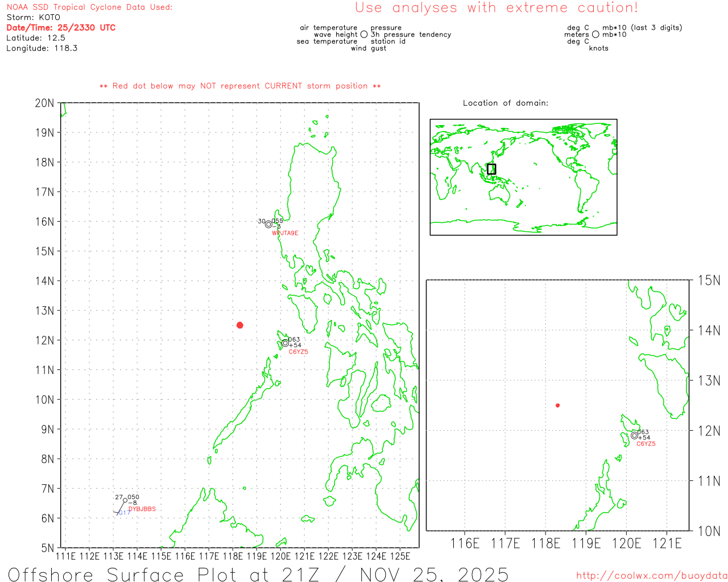Click the 'station id' legend label
Viewport: 728px width, 582px height.
(388, 41)
